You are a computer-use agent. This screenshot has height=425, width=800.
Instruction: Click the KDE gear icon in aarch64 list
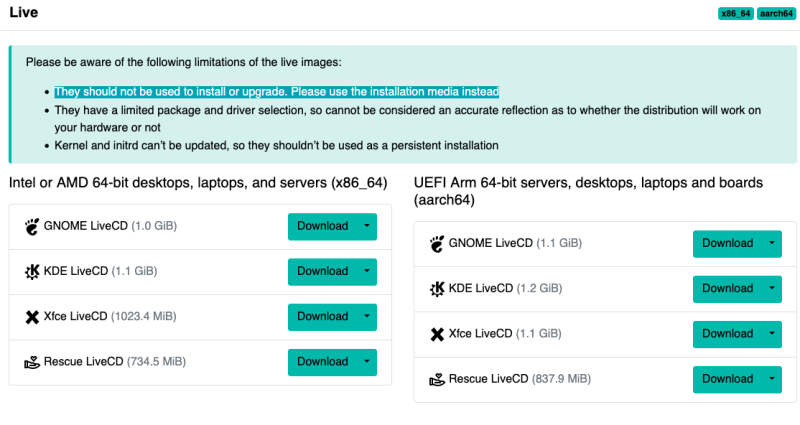(x=436, y=288)
